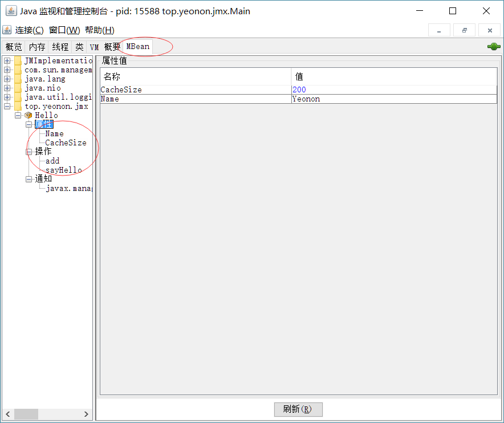Viewport: 504px width, 423px height.
Task: Click the top.yeonon.jmx folder icon
Action: [x=18, y=106]
